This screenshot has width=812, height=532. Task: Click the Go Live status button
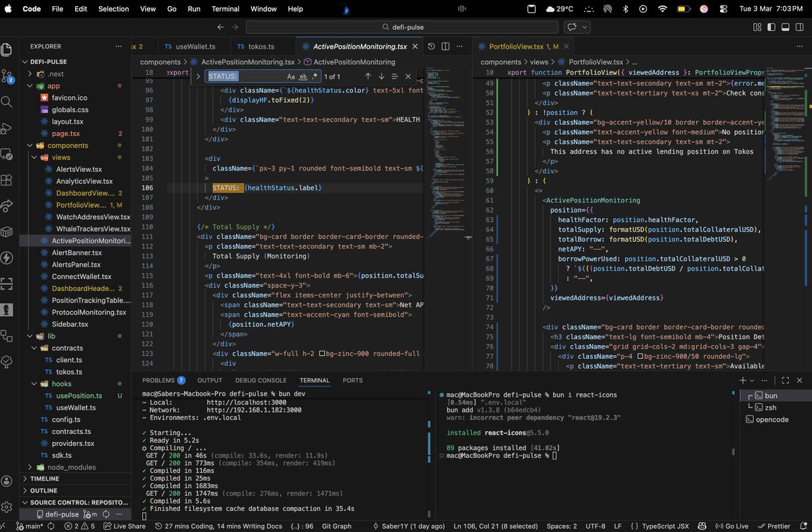(x=731, y=526)
